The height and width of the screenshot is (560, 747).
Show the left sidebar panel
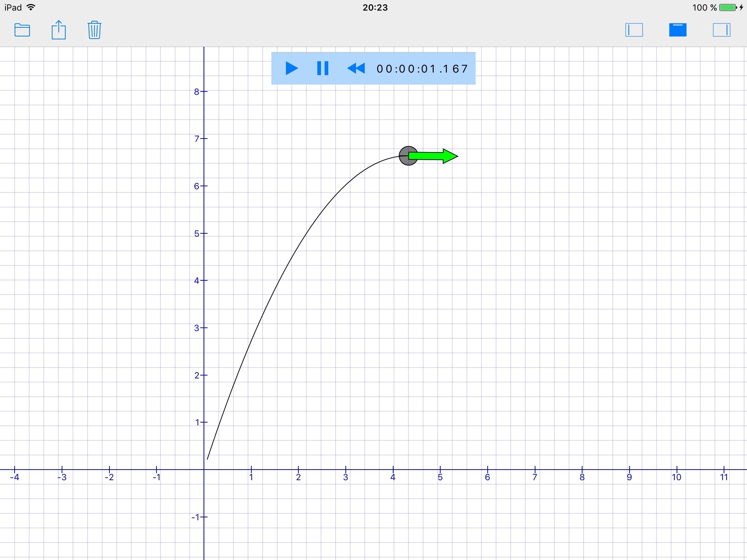click(x=634, y=30)
